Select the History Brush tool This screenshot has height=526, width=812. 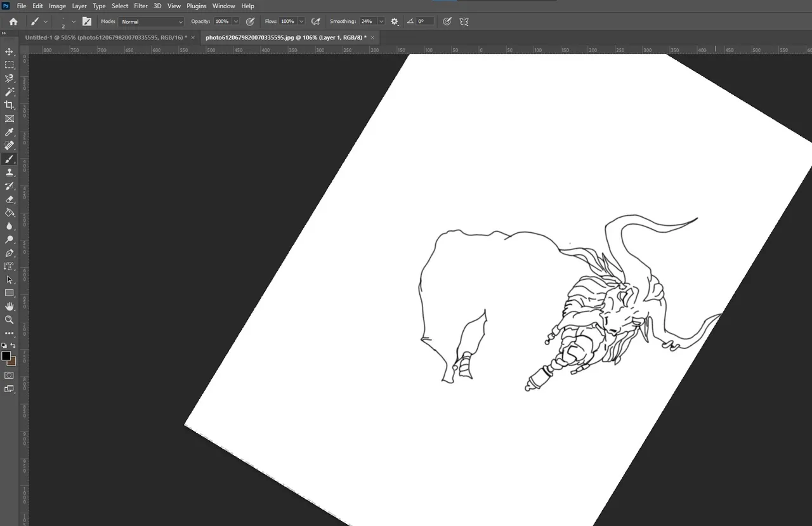click(x=9, y=186)
